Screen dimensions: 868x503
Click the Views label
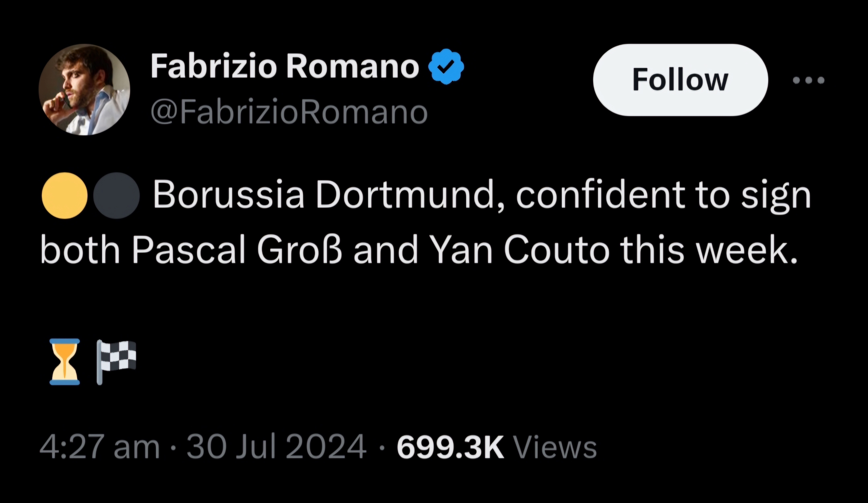[555, 448]
